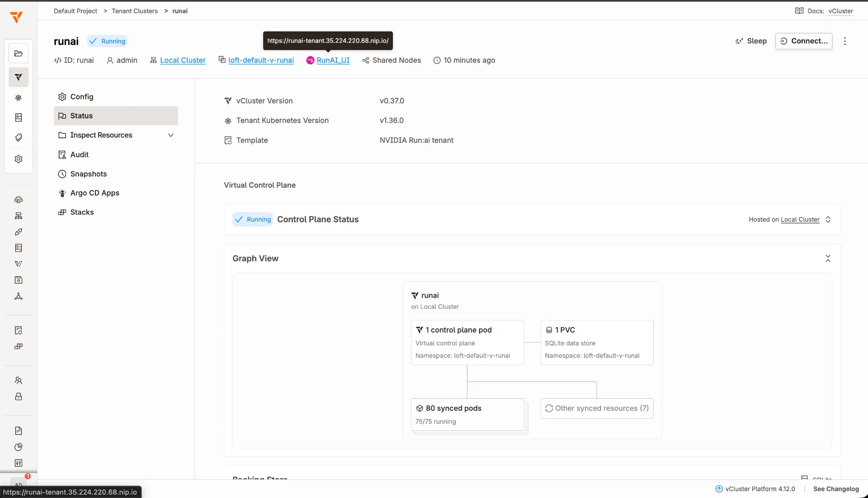Click See Changelog link

836,489
